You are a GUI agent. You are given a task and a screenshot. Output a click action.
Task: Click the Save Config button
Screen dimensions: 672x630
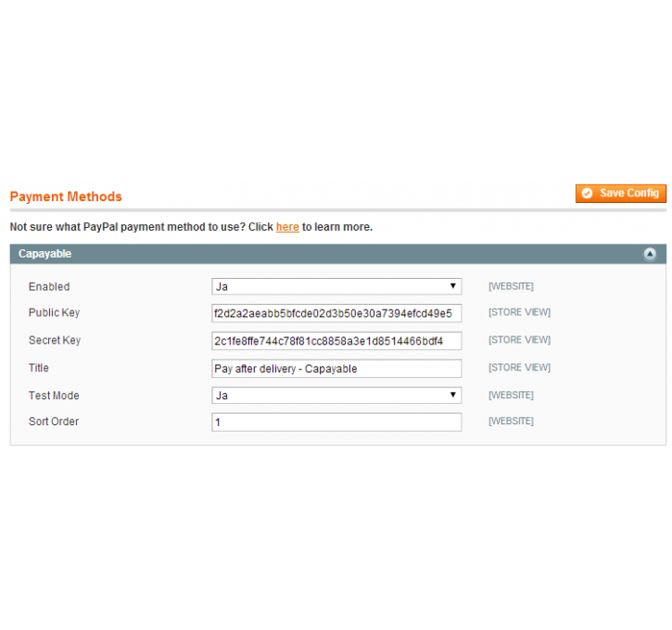pos(621,194)
